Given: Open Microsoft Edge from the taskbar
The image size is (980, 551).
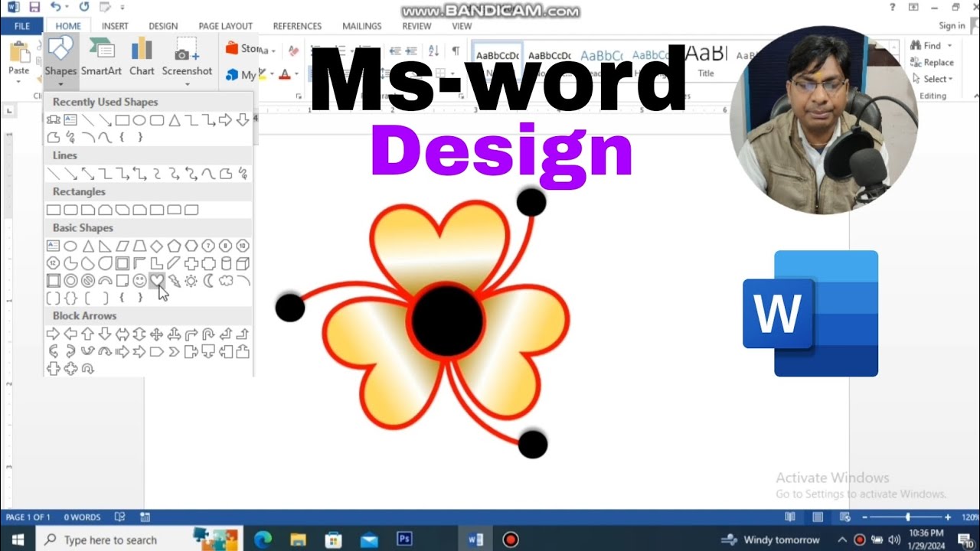Looking at the screenshot, I should (263, 540).
